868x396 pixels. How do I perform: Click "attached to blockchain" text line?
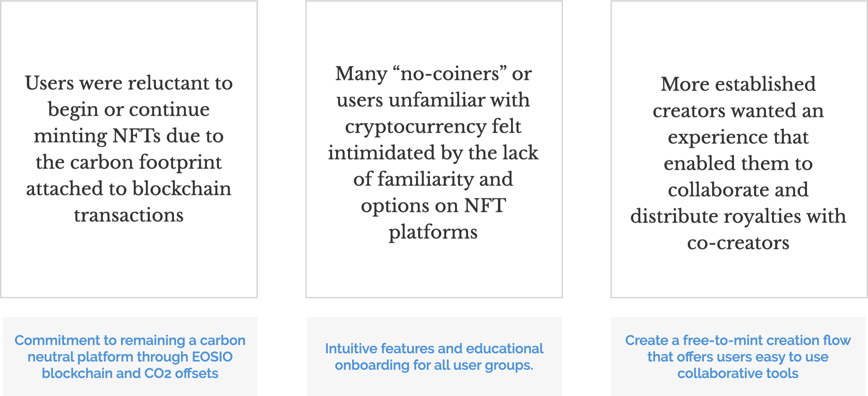point(129,189)
